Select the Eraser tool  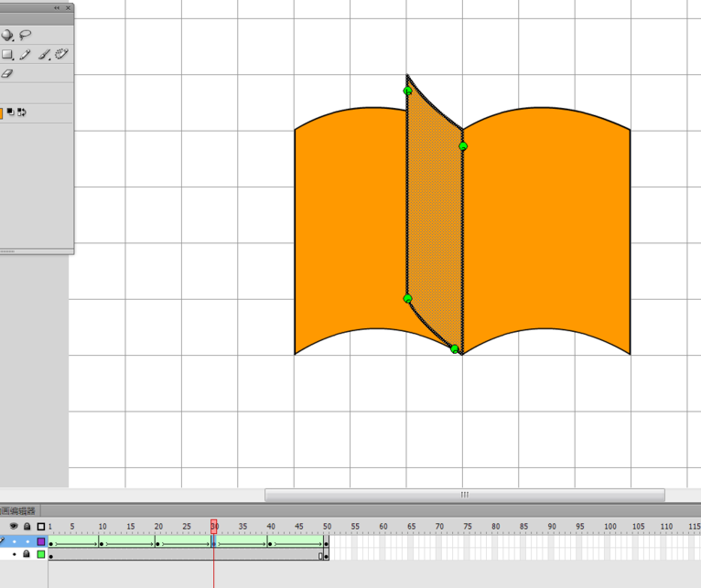7,74
